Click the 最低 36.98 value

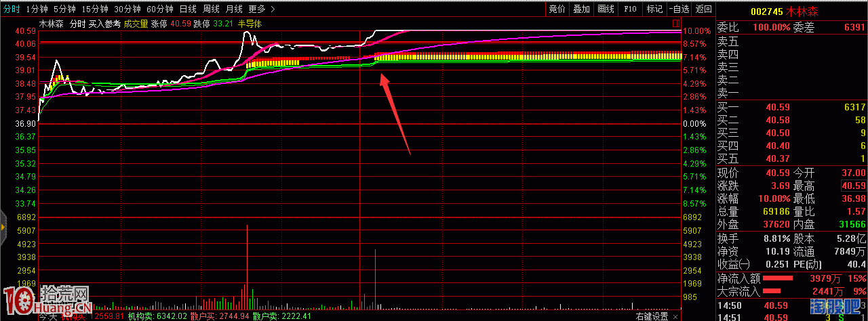854,199
